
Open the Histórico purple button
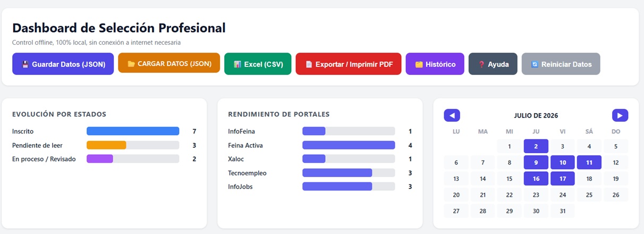(435, 64)
